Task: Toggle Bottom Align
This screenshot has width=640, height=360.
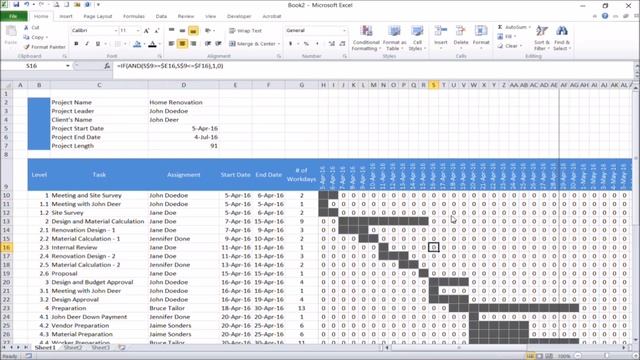Action: pos(193,31)
